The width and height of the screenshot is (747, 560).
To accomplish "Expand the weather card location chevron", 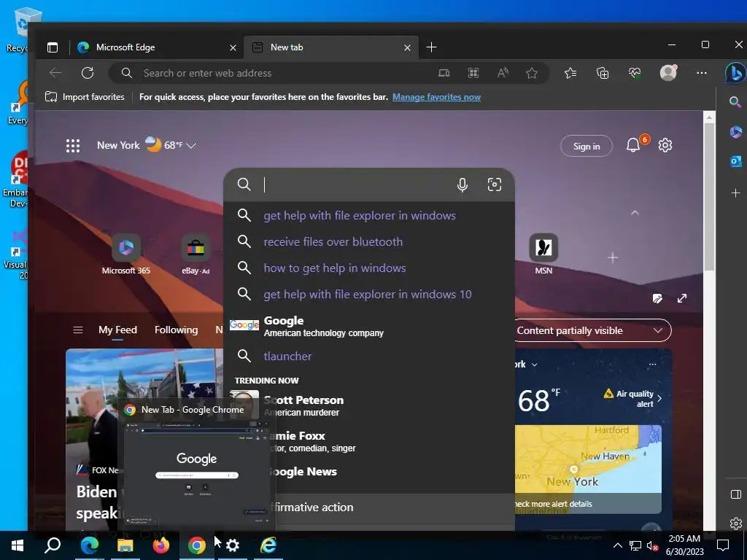I will click(535, 365).
